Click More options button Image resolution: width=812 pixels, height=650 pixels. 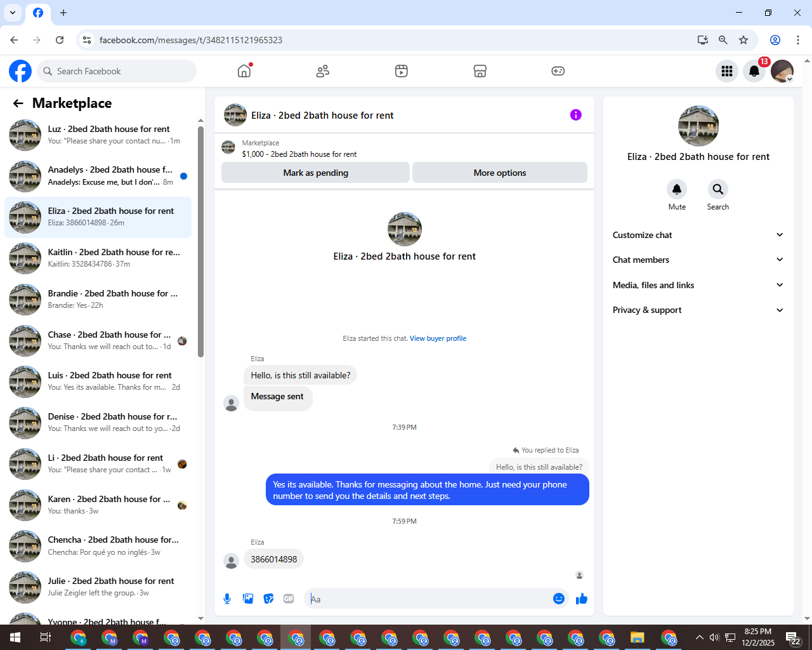click(500, 173)
